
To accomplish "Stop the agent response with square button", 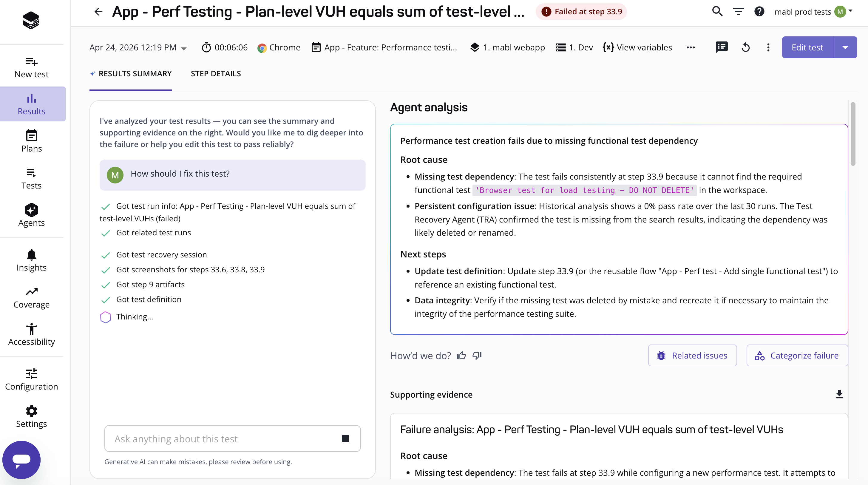I will pyautogui.click(x=345, y=438).
